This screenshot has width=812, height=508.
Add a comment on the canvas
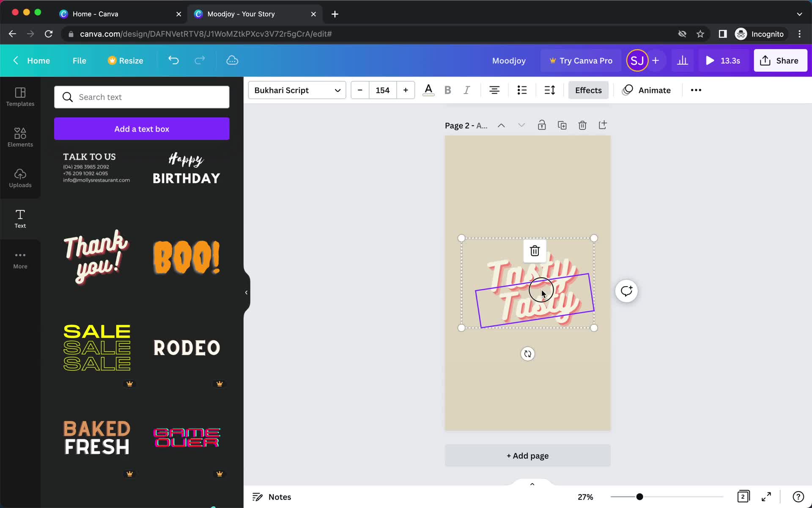(x=626, y=291)
